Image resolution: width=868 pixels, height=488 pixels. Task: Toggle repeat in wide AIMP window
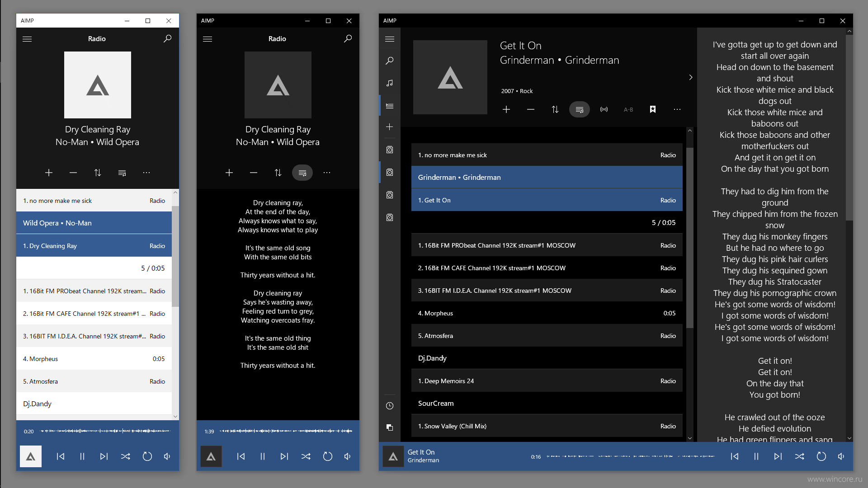pyautogui.click(x=821, y=456)
